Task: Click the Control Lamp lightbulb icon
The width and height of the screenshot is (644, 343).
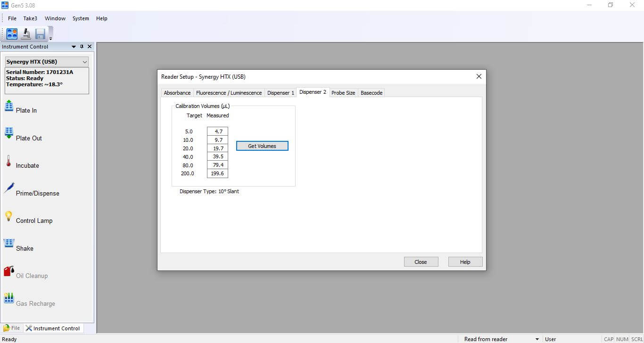Action: click(8, 216)
